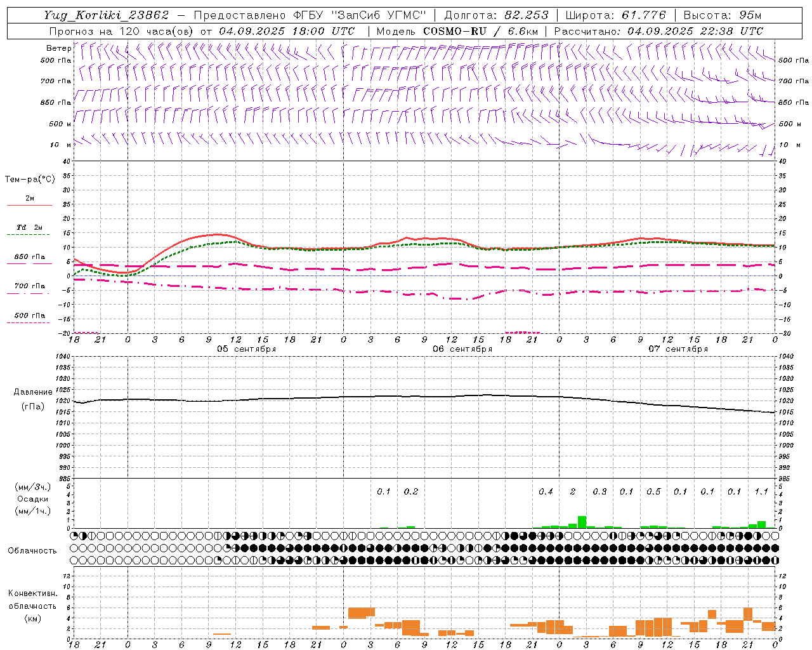
Task: Click the 0.3 precipitation value
Action: pyautogui.click(x=599, y=491)
